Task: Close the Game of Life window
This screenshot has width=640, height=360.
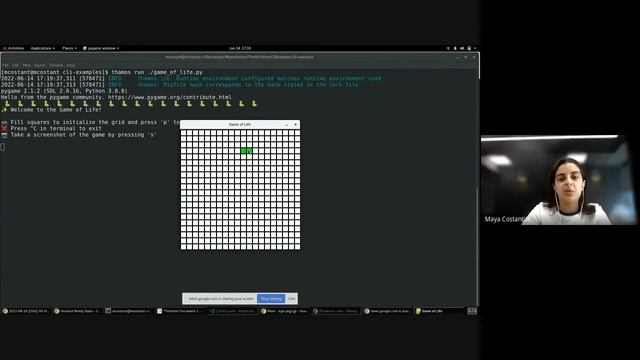Action: (296, 124)
